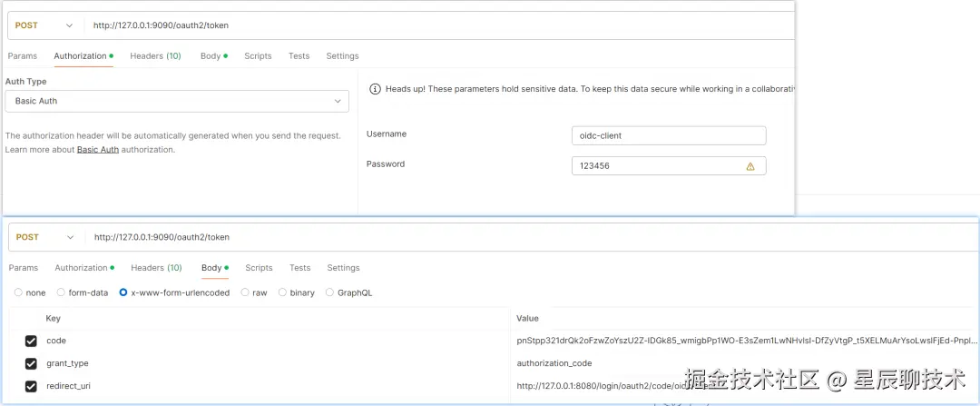Open POST method dropdown in upper request

tap(44, 25)
